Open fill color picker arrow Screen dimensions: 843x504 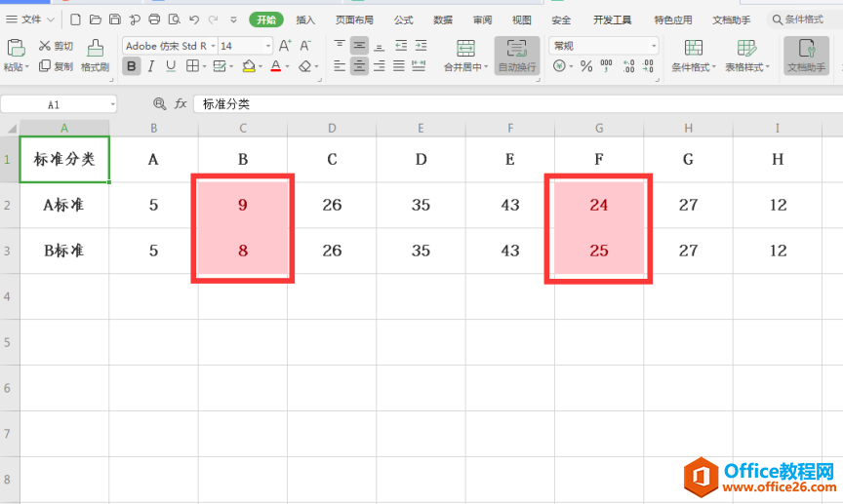[261, 66]
